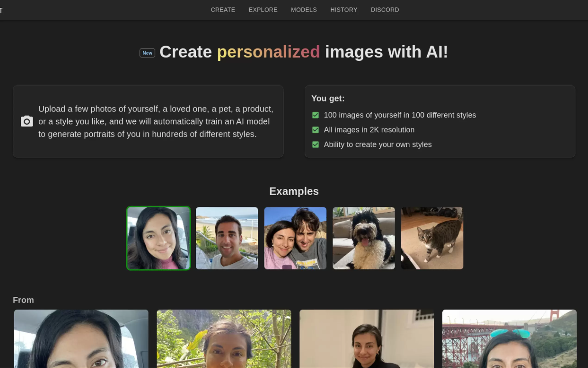
Task: Select the fluffy dog example thumbnail
Action: pos(364,238)
